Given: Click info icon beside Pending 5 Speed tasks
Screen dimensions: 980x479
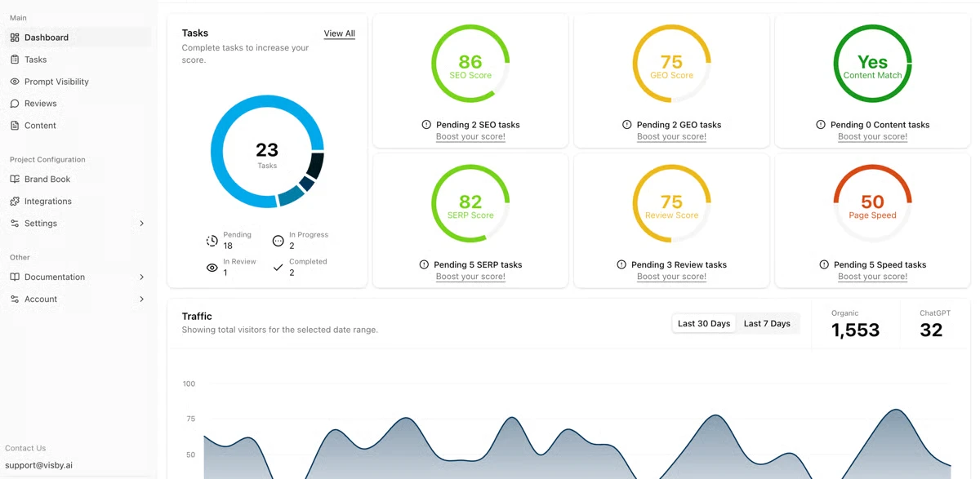Looking at the screenshot, I should pos(824,264).
